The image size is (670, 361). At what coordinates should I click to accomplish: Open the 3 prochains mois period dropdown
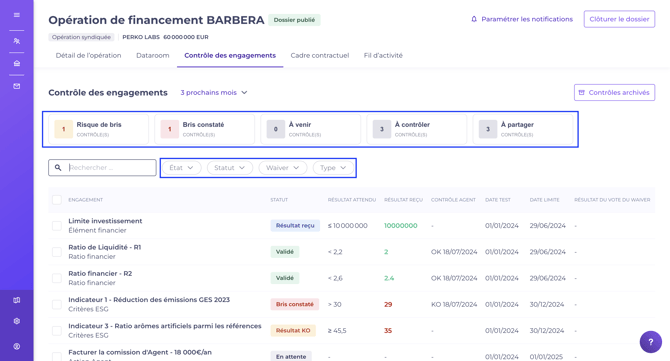click(x=214, y=92)
